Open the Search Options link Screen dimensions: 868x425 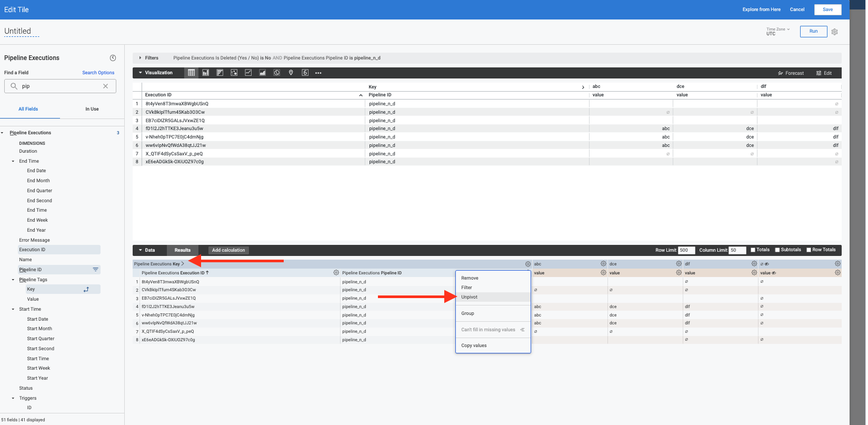(98, 73)
